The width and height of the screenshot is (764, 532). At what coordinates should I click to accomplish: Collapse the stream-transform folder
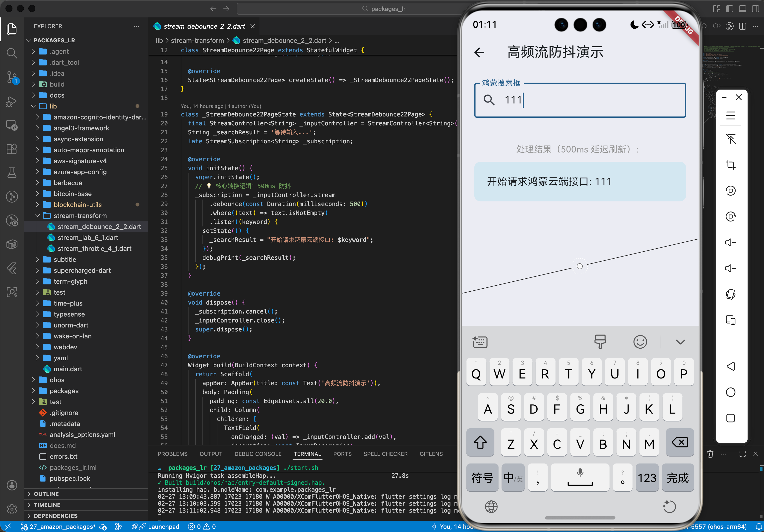pyautogui.click(x=80, y=216)
